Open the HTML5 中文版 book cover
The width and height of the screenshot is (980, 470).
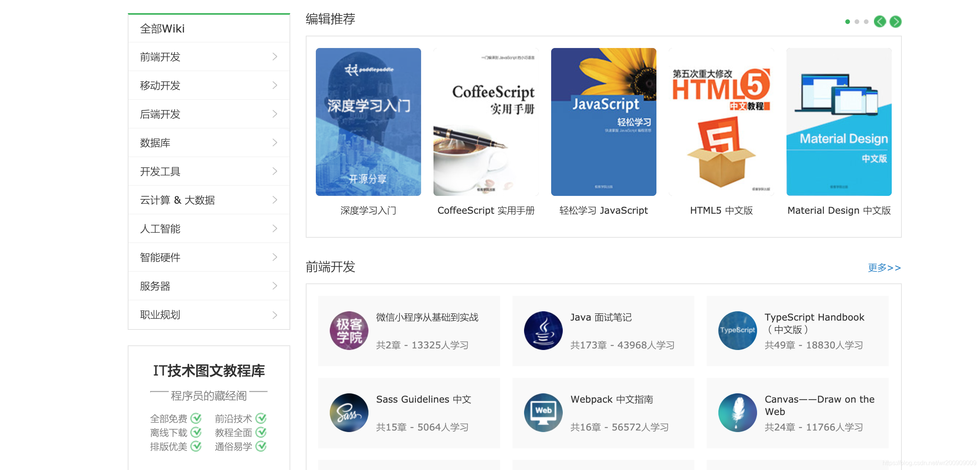click(721, 122)
